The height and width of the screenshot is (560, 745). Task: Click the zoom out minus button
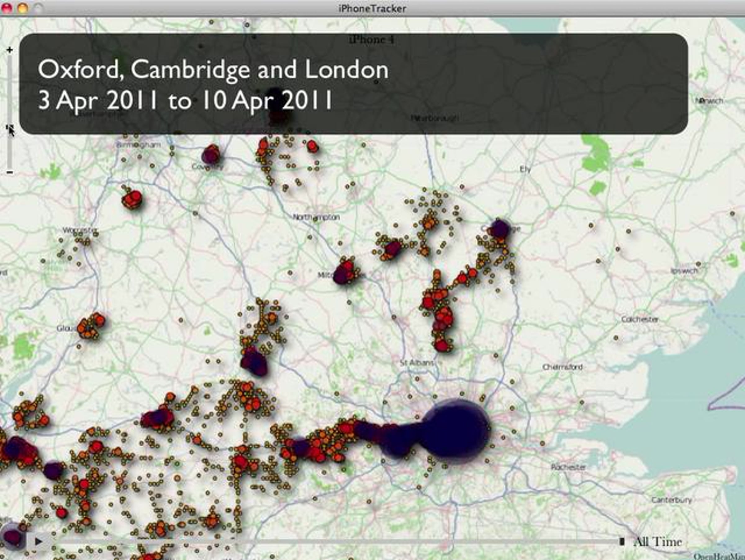10,172
